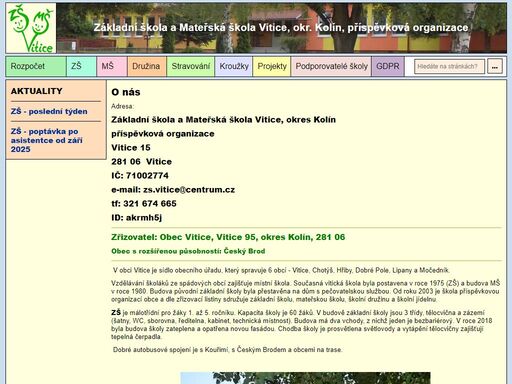Click the search submit button with dots
Screen dimensions: 512x384
(x=495, y=67)
